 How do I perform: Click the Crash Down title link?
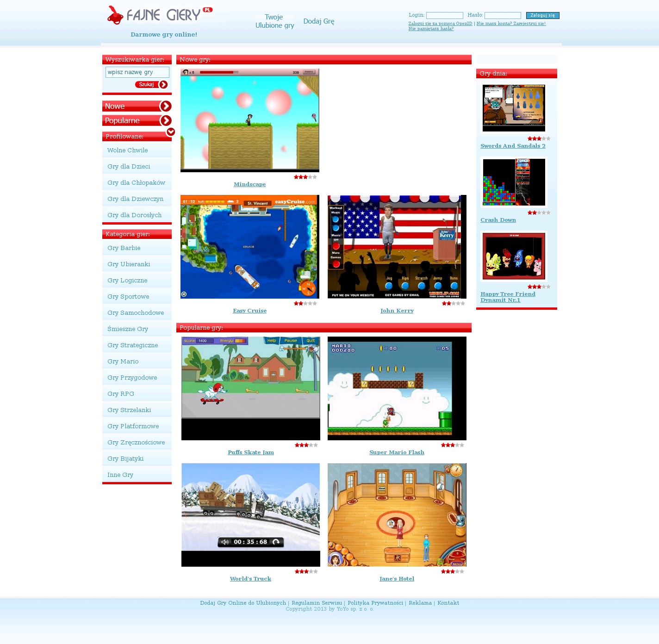point(498,220)
